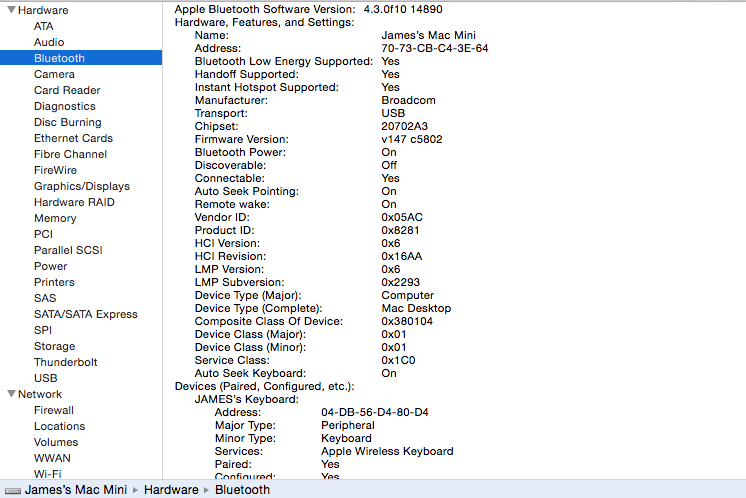Click the name value James's Mac Mini
The width and height of the screenshot is (746, 498).
tap(429, 35)
